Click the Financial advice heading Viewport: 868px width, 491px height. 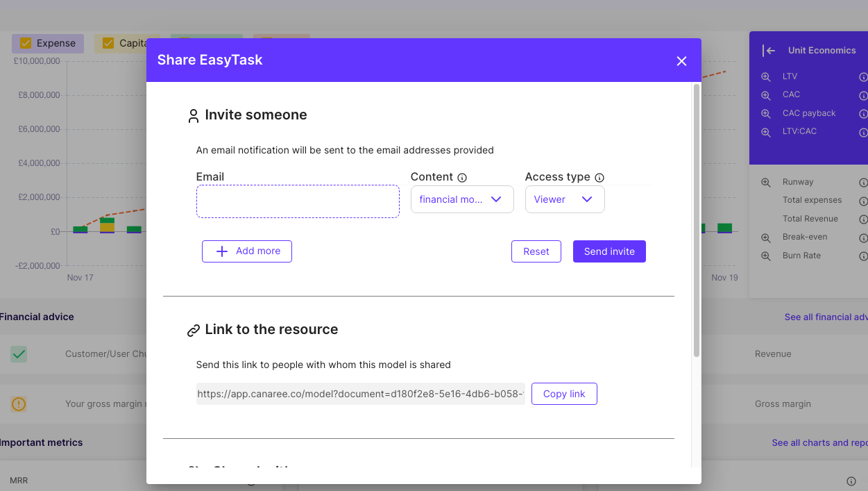click(x=37, y=317)
